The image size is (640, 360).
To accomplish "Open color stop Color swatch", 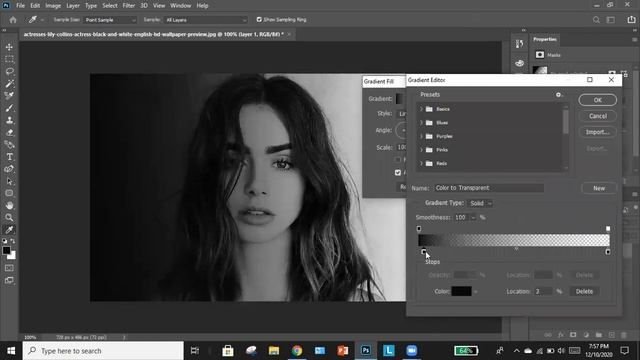I will click(x=461, y=291).
